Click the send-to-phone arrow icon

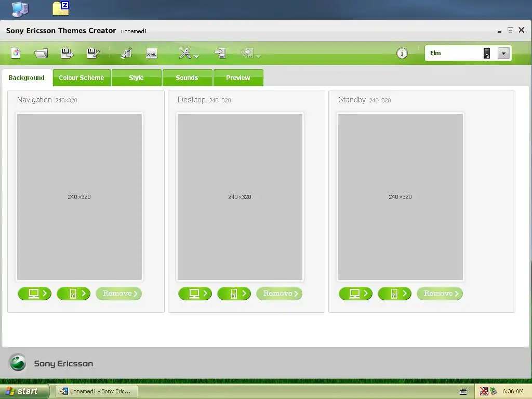click(220, 53)
